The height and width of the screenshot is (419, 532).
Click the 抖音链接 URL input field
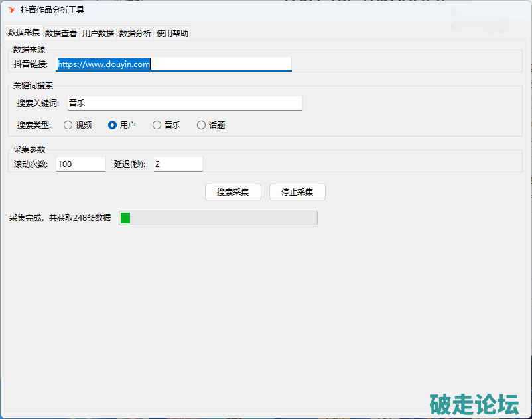coord(174,64)
